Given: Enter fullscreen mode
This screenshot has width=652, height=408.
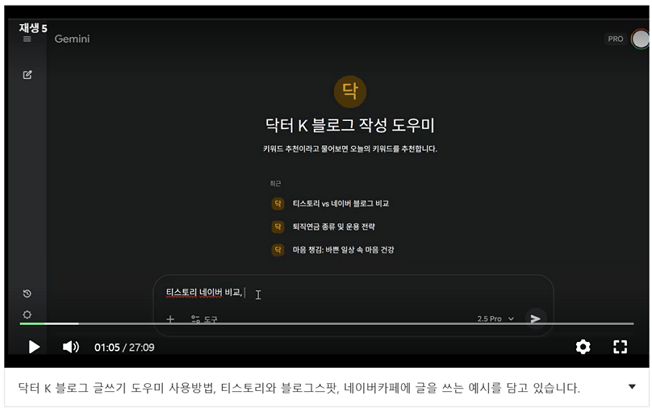Looking at the screenshot, I should point(620,347).
